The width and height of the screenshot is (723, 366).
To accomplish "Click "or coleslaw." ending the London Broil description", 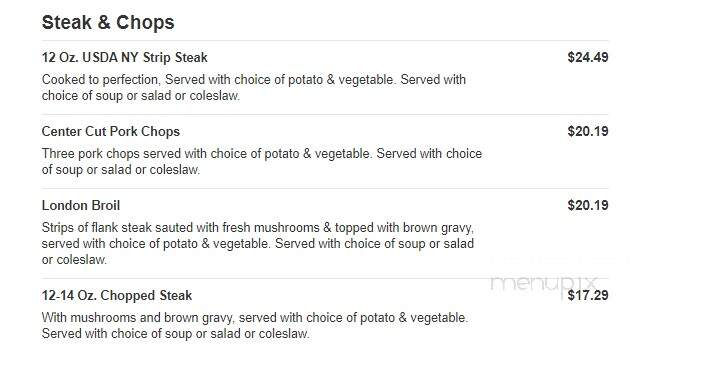I will click(74, 260).
